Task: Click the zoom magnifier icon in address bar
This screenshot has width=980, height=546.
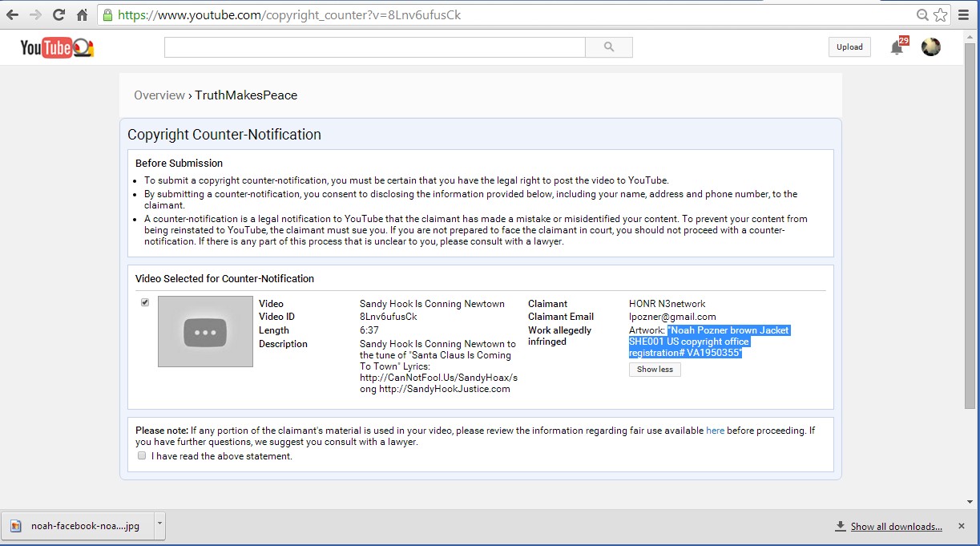Action: (924, 15)
